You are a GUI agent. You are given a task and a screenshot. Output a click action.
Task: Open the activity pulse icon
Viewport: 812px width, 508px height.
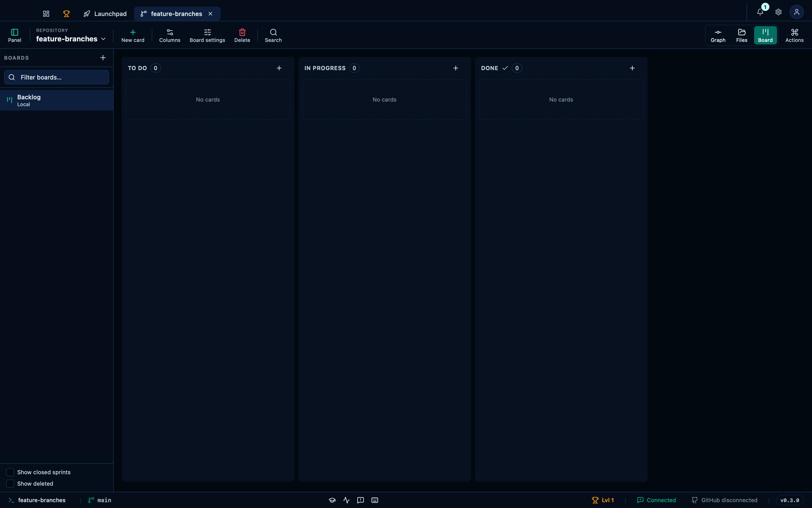pos(347,500)
